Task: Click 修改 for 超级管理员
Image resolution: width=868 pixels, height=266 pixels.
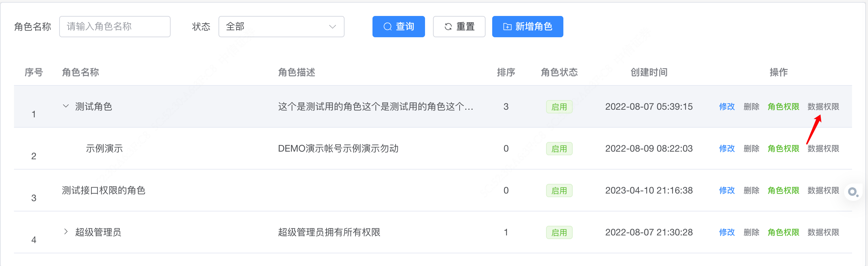Action: pyautogui.click(x=726, y=232)
